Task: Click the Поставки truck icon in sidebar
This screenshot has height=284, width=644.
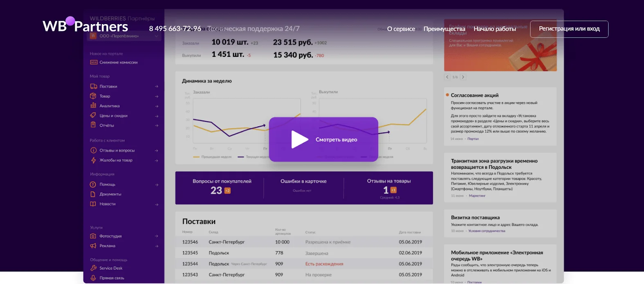Action: [93, 86]
